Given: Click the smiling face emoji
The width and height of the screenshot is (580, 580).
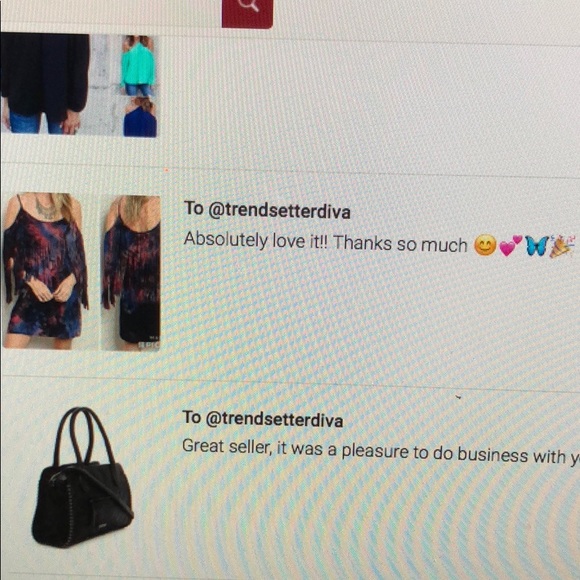Looking at the screenshot, I should tap(485, 245).
